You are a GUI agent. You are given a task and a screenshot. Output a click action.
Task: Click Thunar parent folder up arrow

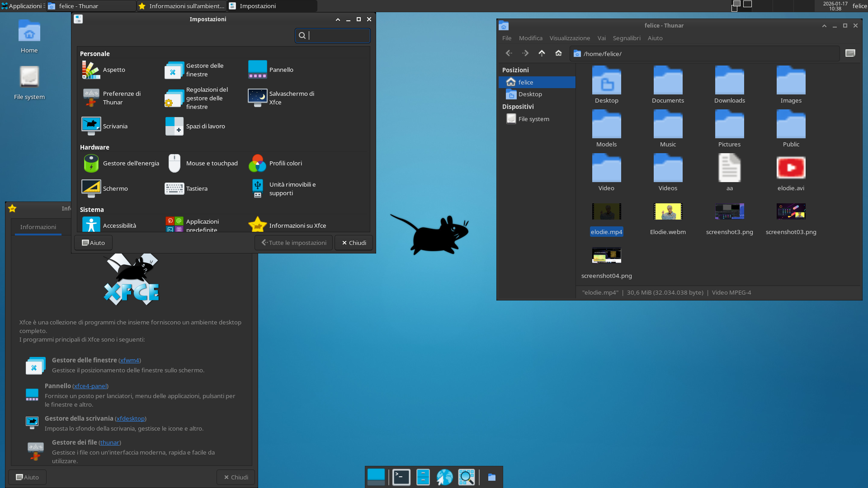coord(542,53)
